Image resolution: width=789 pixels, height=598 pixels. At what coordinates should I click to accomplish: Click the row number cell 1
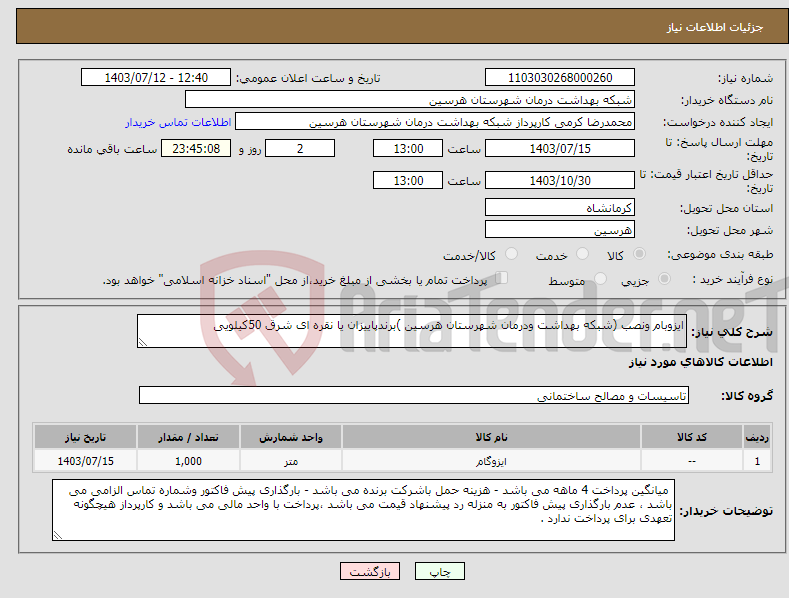coord(757,461)
